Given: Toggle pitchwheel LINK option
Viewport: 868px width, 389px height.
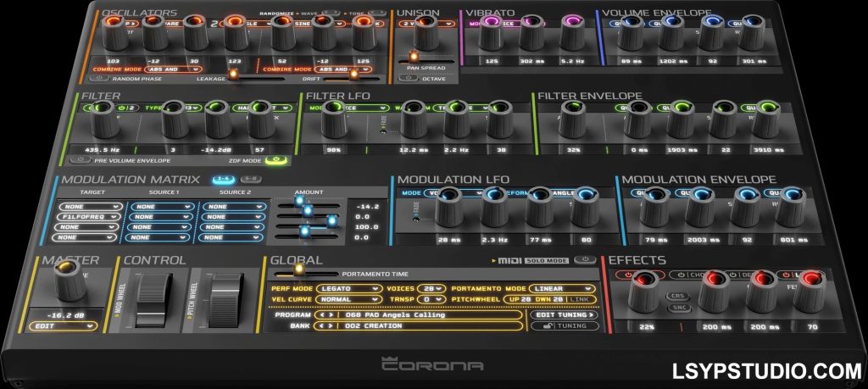Looking at the screenshot, I should pyautogui.click(x=579, y=299).
